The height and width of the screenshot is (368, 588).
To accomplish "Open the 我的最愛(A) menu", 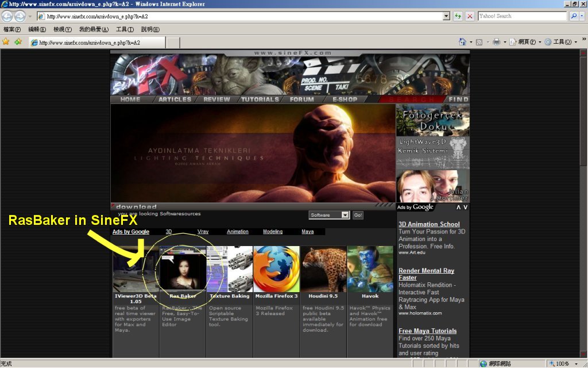I will pos(94,29).
